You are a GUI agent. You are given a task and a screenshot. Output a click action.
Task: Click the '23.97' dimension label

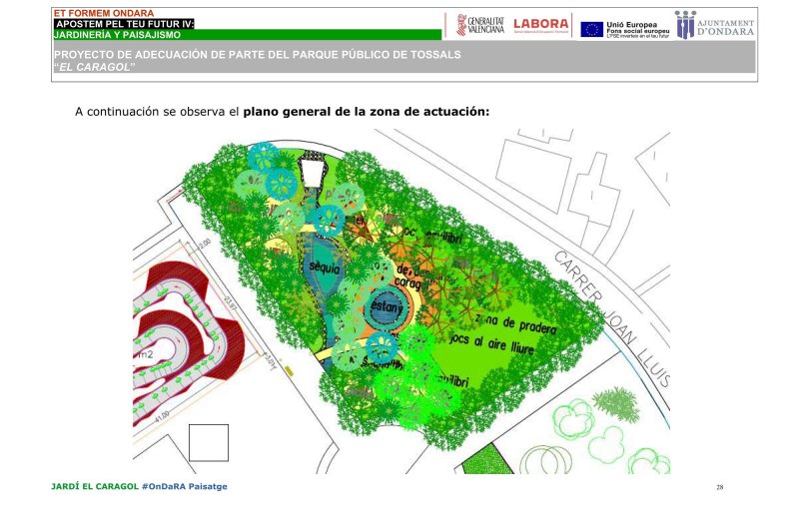231,302
